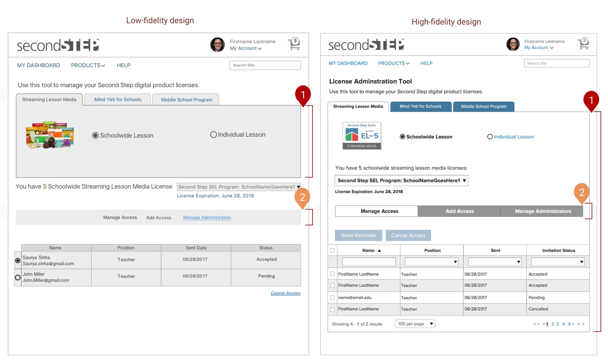Click the Cancel Access link in low-fidelity design
The height and width of the screenshot is (364, 608).
click(x=286, y=293)
